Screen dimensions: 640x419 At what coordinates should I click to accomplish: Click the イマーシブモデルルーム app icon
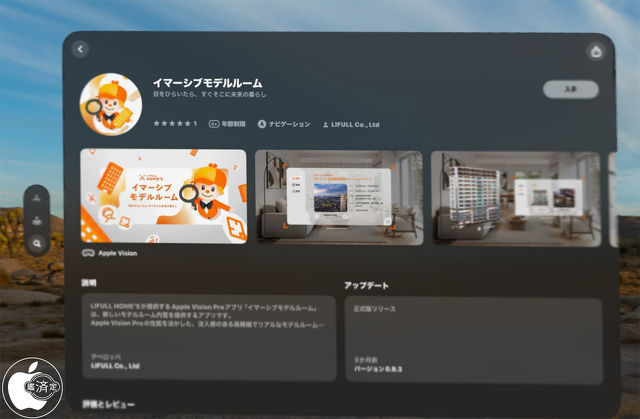tap(110, 103)
